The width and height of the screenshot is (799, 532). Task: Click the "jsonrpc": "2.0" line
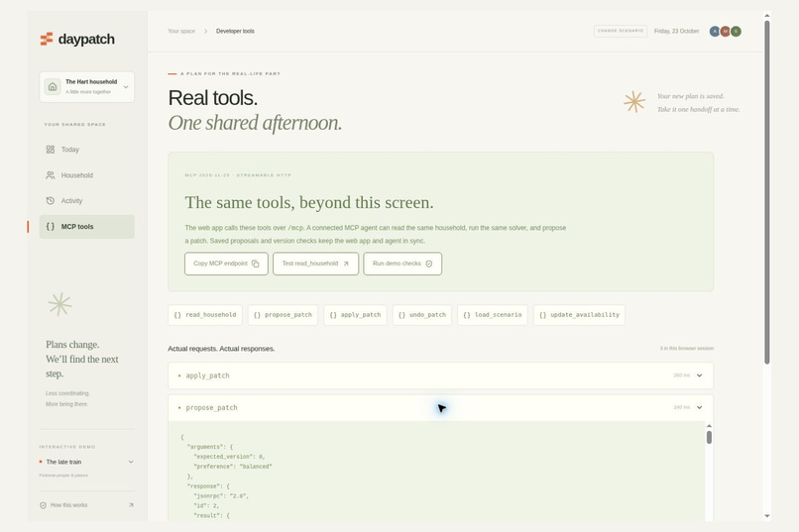pos(221,496)
